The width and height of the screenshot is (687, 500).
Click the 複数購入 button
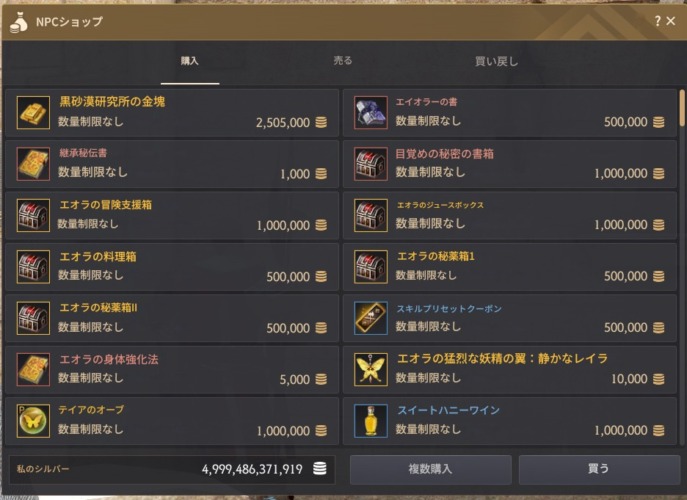[x=430, y=469]
